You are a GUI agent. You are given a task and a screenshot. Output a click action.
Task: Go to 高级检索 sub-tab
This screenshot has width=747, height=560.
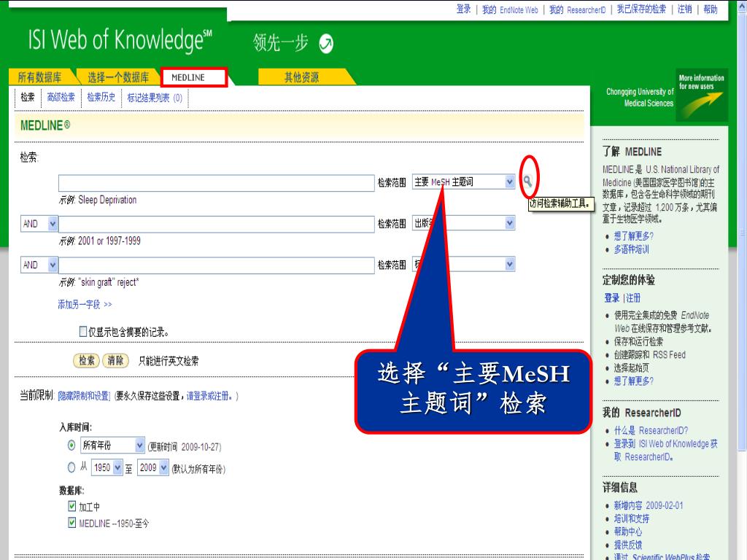coord(61,97)
